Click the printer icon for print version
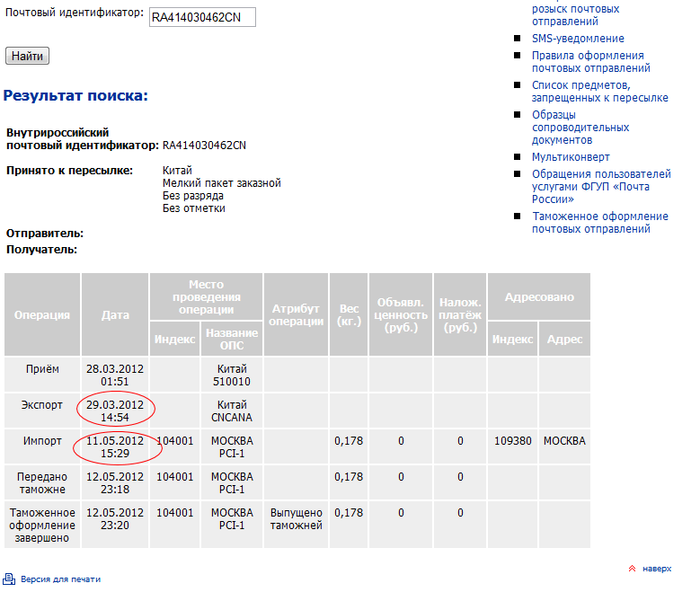This screenshot has width=700, height=592. click(9, 579)
